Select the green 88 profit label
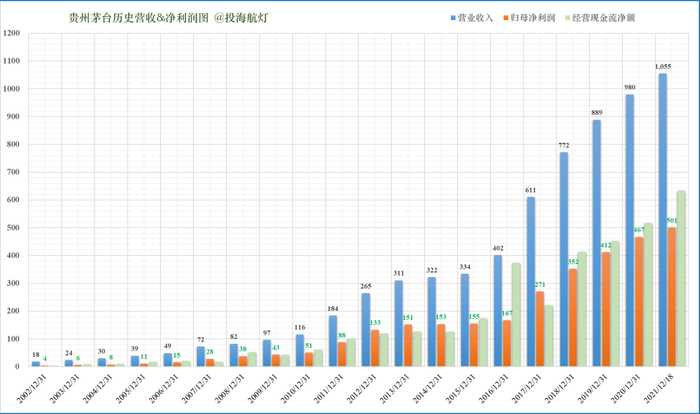This screenshot has height=414, width=700. click(342, 336)
